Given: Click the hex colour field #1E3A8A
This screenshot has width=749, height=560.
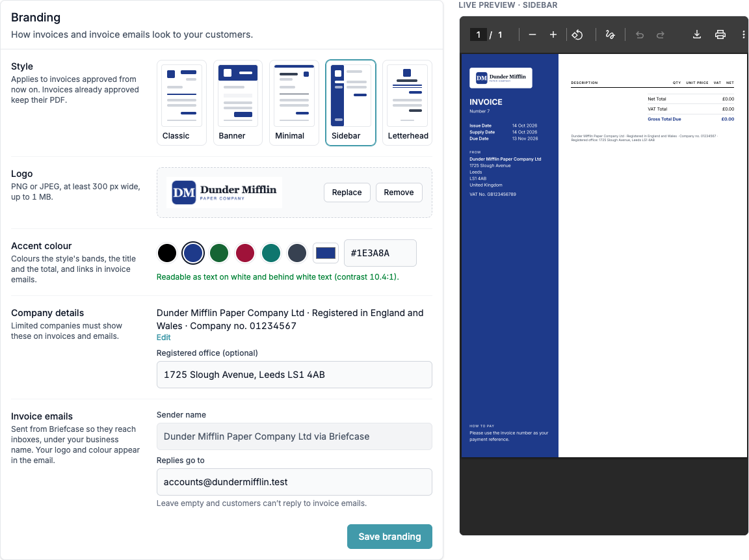Looking at the screenshot, I should click(x=380, y=253).
